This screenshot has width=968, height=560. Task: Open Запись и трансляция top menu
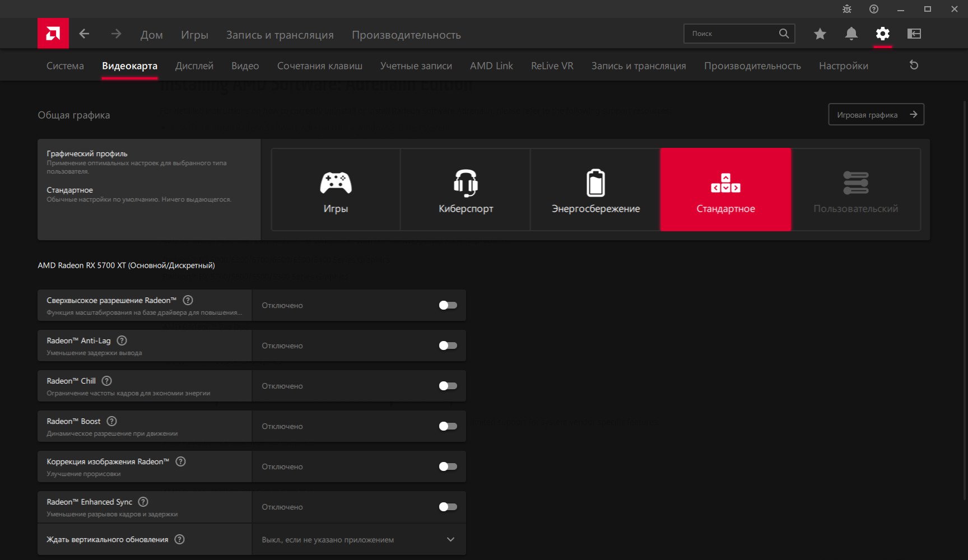click(x=280, y=35)
